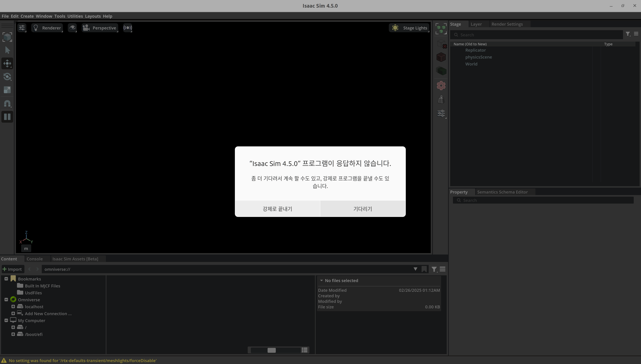The image size is (641, 364).
Task: Switch to the Property tab
Action: pyautogui.click(x=459, y=192)
